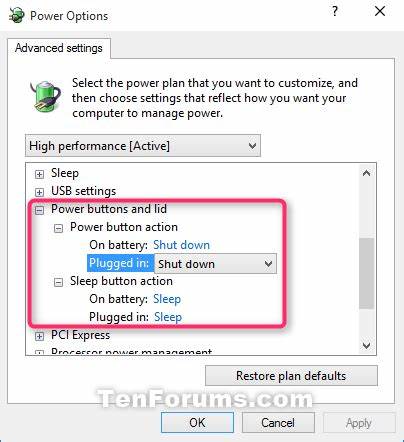Click the scroll down arrow in settings list

tap(366, 345)
